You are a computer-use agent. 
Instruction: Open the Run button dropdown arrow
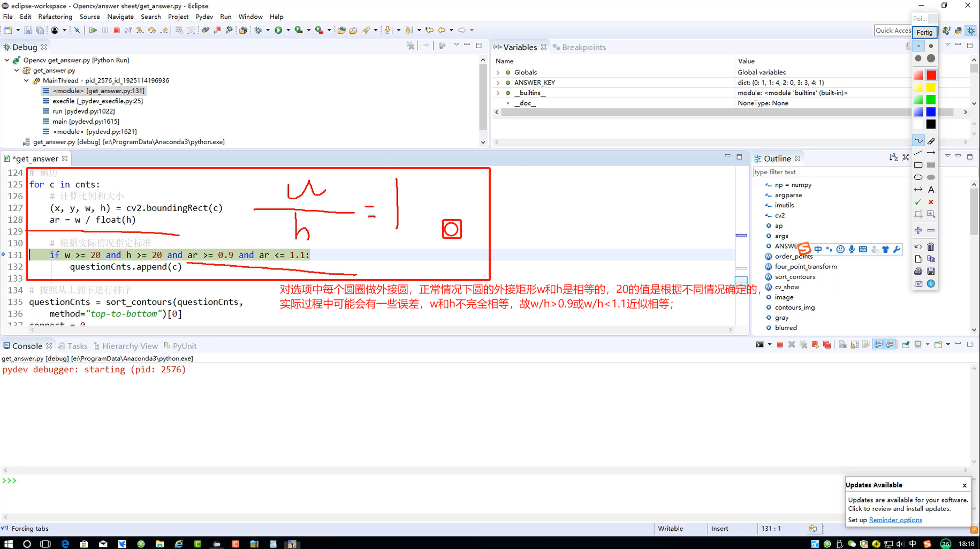click(x=288, y=31)
